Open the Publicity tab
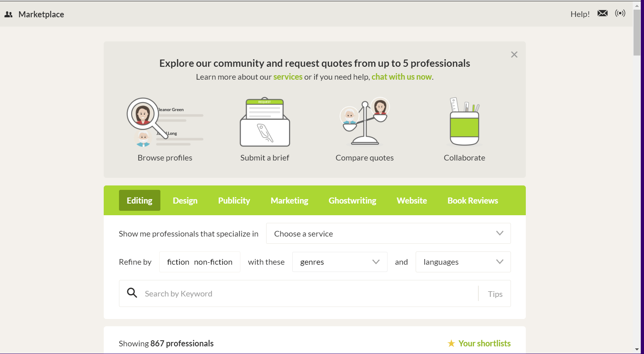 click(234, 200)
